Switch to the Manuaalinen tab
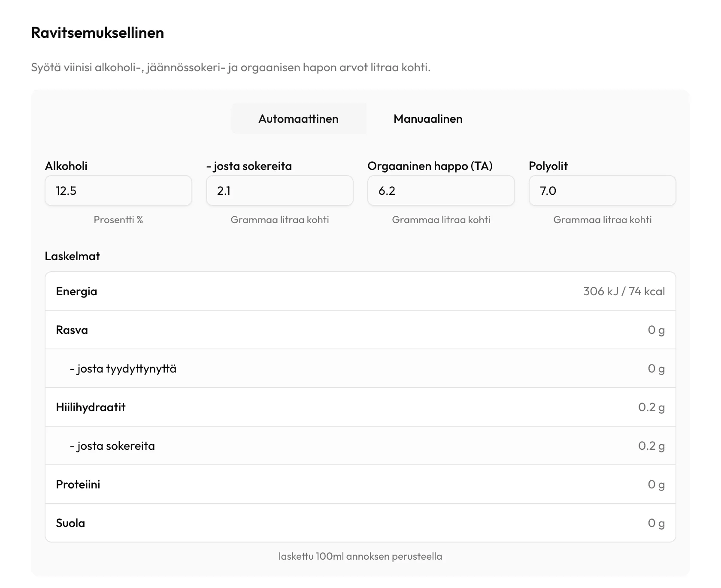Image resolution: width=721 pixels, height=588 pixels. click(428, 118)
